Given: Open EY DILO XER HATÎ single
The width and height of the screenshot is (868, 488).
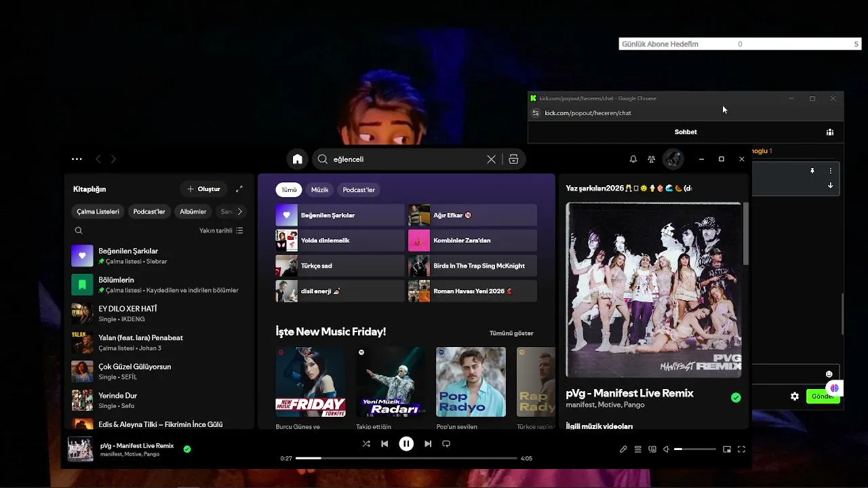Looking at the screenshot, I should (x=159, y=313).
